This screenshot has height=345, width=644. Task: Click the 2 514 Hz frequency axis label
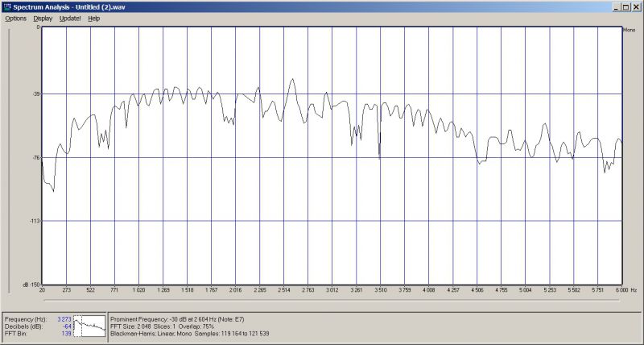[283, 289]
